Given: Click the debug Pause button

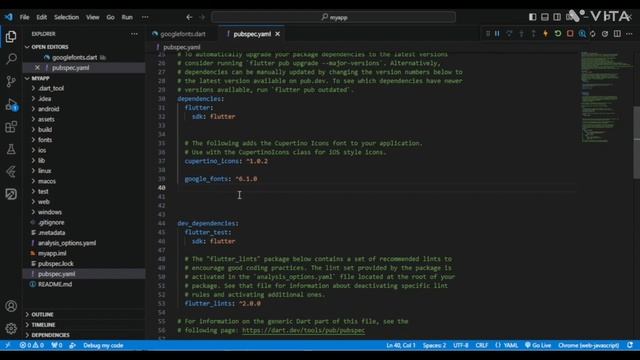Looking at the screenshot, I should [x=497, y=33].
